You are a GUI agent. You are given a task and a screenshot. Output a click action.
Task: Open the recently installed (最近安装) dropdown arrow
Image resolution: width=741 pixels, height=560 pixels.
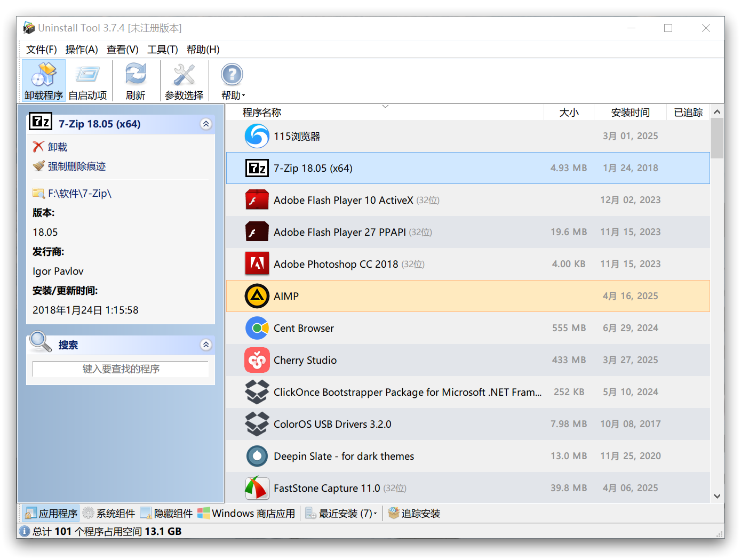tap(375, 514)
